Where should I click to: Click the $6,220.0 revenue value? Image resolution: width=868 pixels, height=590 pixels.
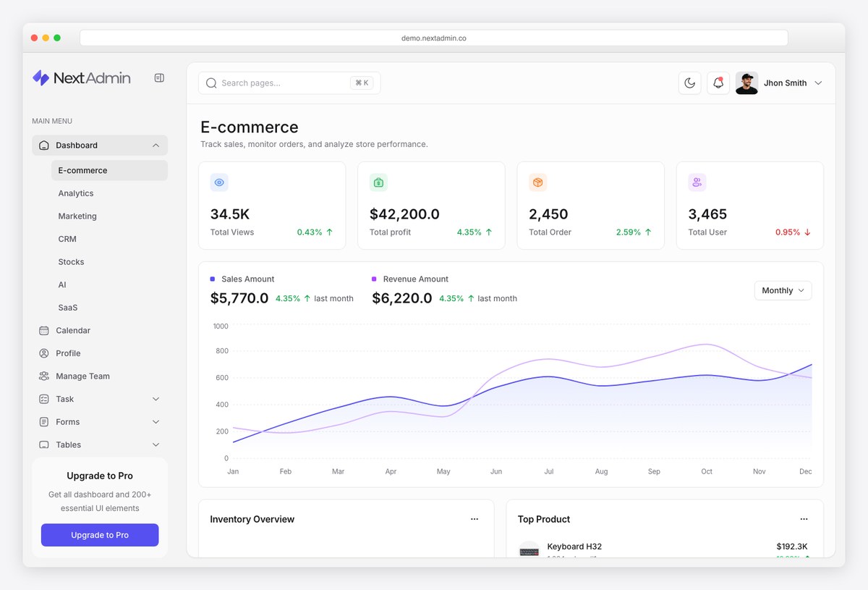[x=402, y=298]
